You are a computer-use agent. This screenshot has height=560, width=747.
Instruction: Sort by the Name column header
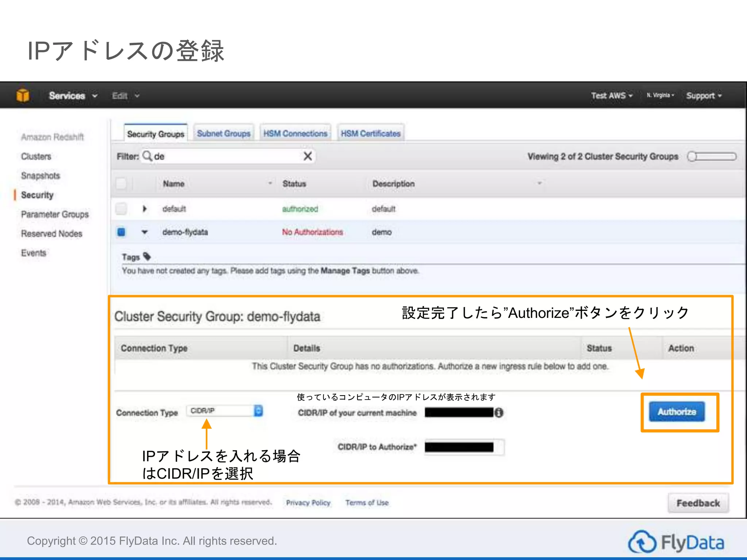(x=174, y=184)
